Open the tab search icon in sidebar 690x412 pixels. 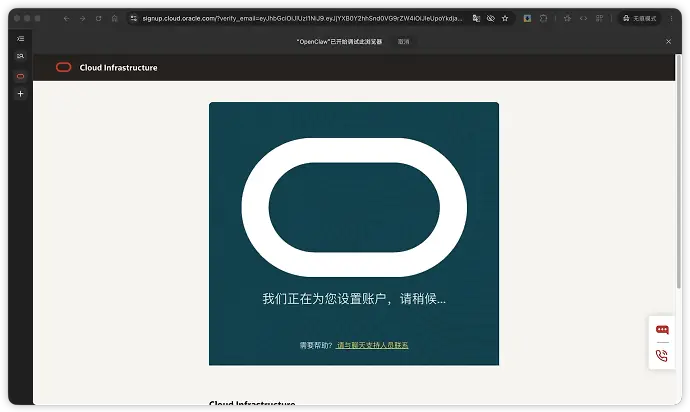20,56
